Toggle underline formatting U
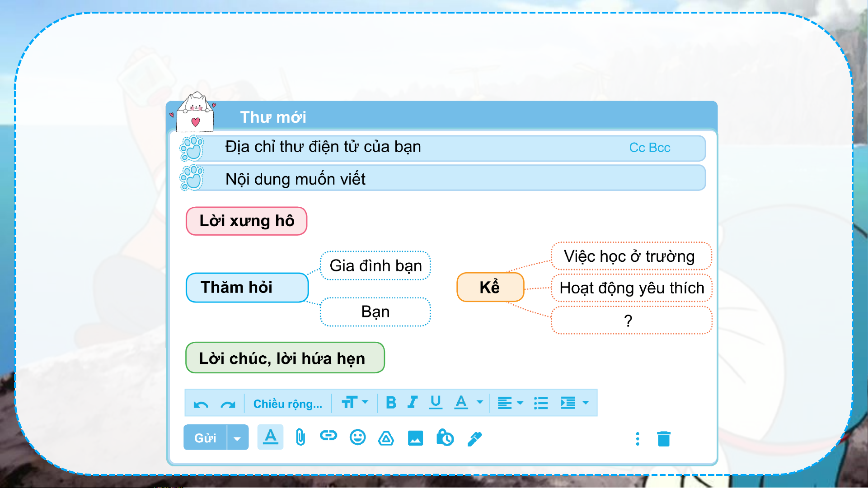The image size is (868, 488). (x=436, y=402)
